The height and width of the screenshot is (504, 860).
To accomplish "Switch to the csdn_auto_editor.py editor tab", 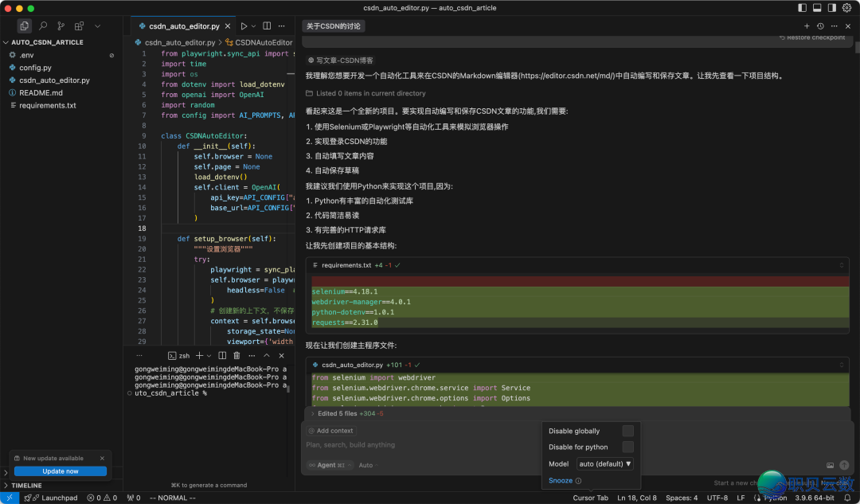I will pos(183,26).
